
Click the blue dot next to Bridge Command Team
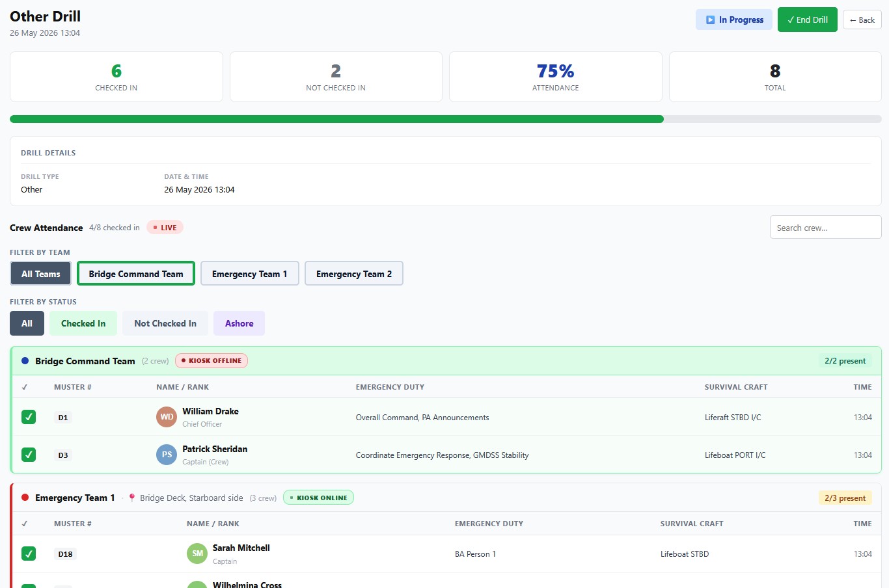(x=25, y=361)
